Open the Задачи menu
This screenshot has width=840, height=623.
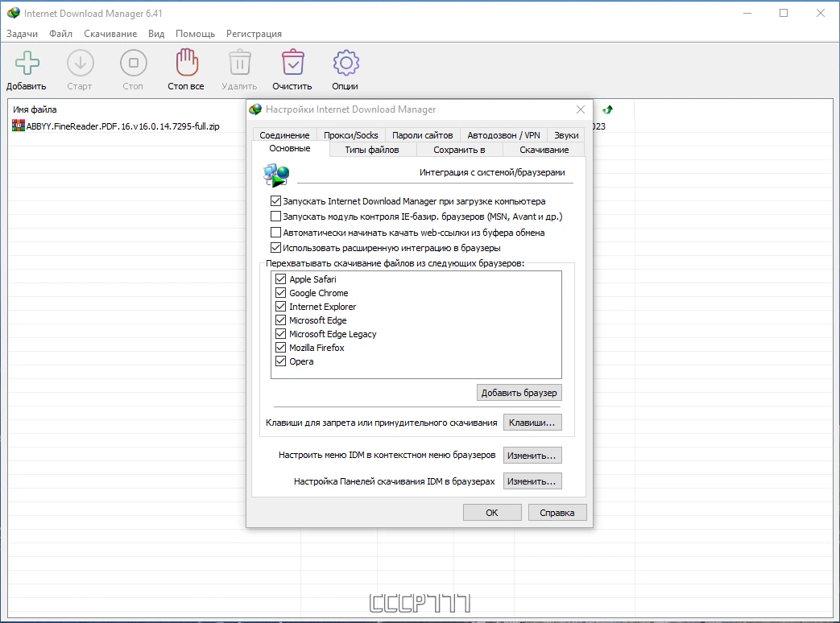click(x=22, y=34)
